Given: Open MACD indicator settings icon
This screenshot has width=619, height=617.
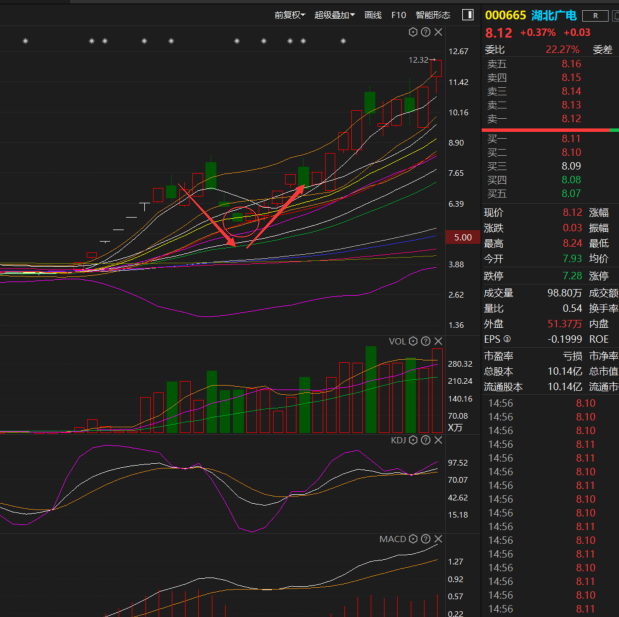Looking at the screenshot, I should point(415,539).
